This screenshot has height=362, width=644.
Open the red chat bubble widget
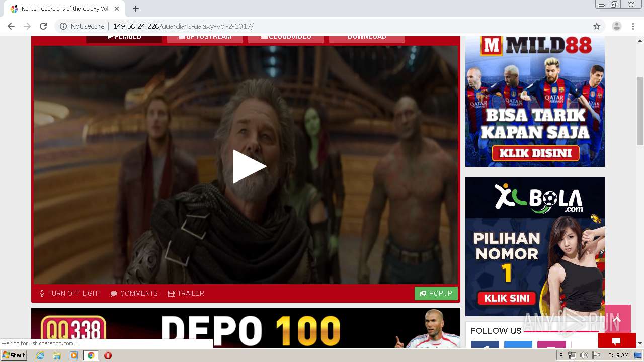617,340
